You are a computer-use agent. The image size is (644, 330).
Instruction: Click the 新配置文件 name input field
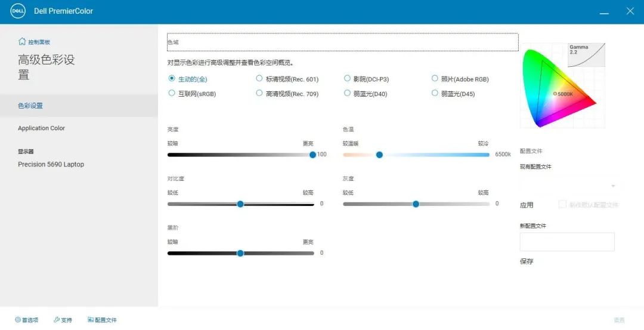(x=567, y=242)
